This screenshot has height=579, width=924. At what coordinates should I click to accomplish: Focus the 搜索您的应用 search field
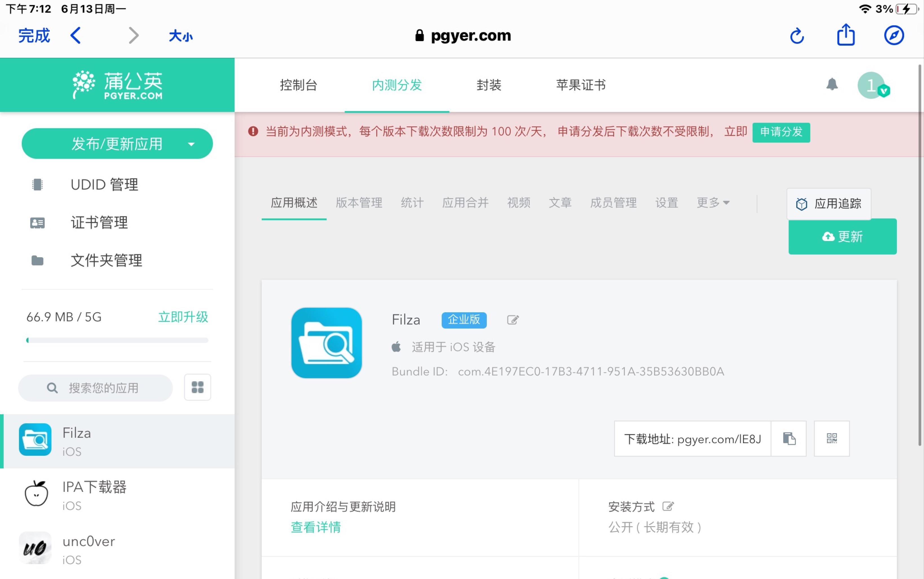pyautogui.click(x=103, y=388)
